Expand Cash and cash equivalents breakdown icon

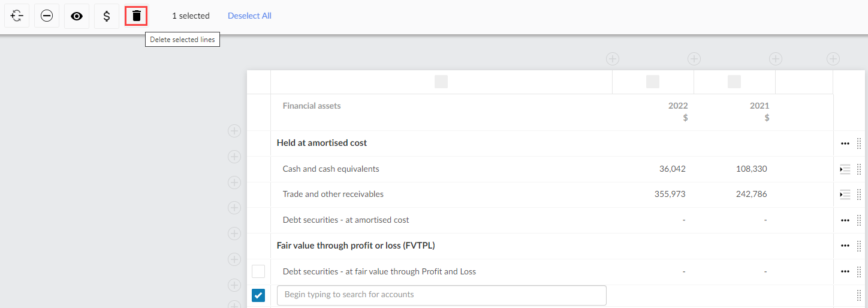[845, 169]
